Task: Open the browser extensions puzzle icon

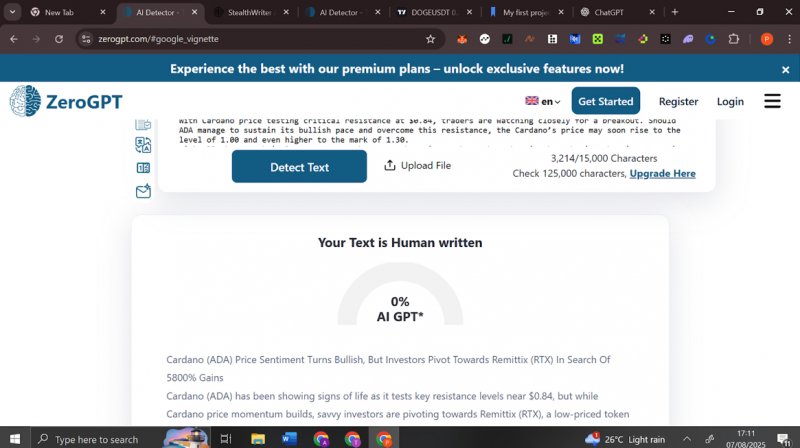Action: tap(733, 39)
